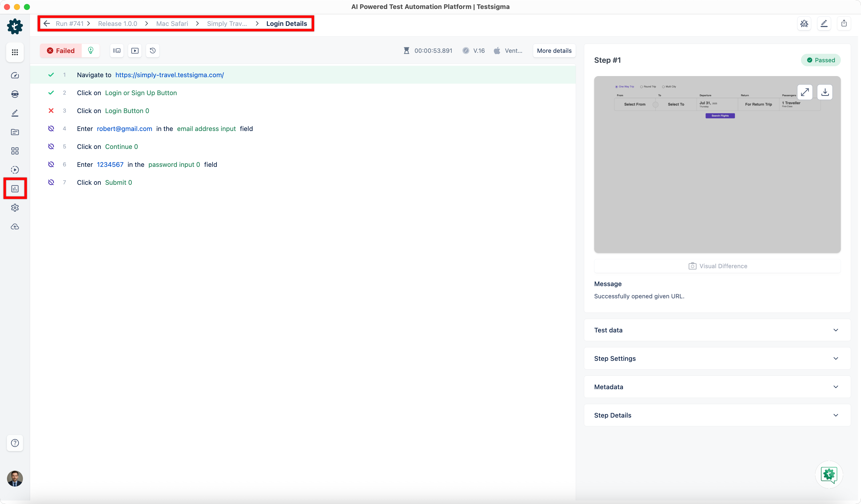Image resolution: width=861 pixels, height=504 pixels.
Task: Click the More details button
Action: [554, 50]
